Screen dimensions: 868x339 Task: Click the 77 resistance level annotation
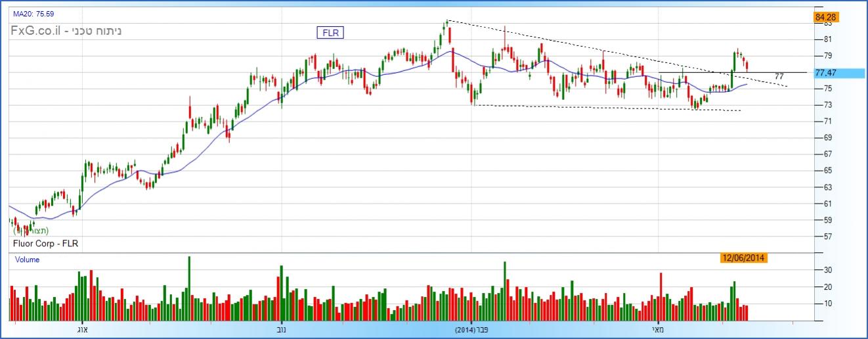click(779, 77)
